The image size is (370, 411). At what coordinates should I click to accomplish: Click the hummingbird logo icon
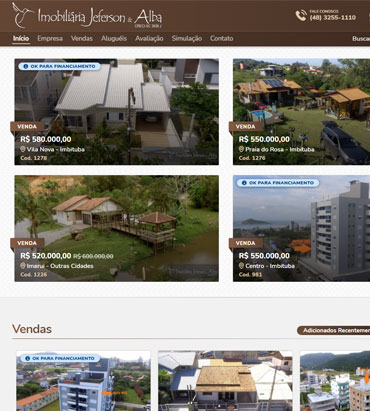coord(23,15)
